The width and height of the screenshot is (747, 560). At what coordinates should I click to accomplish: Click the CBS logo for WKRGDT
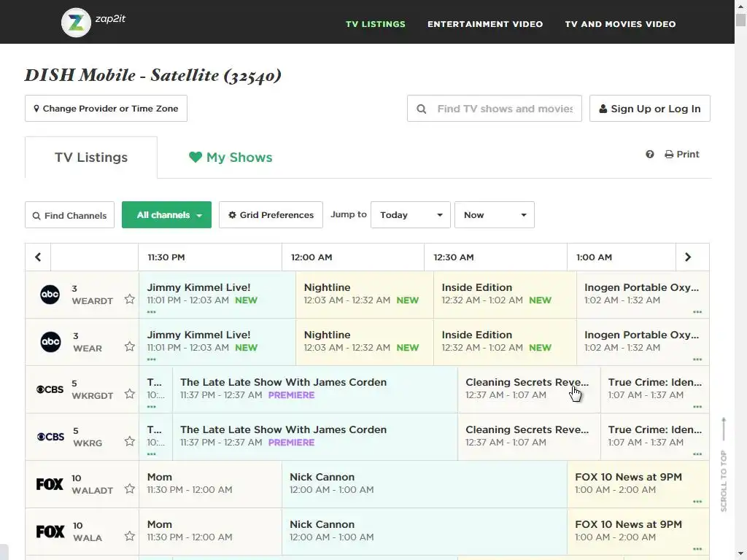(50, 389)
